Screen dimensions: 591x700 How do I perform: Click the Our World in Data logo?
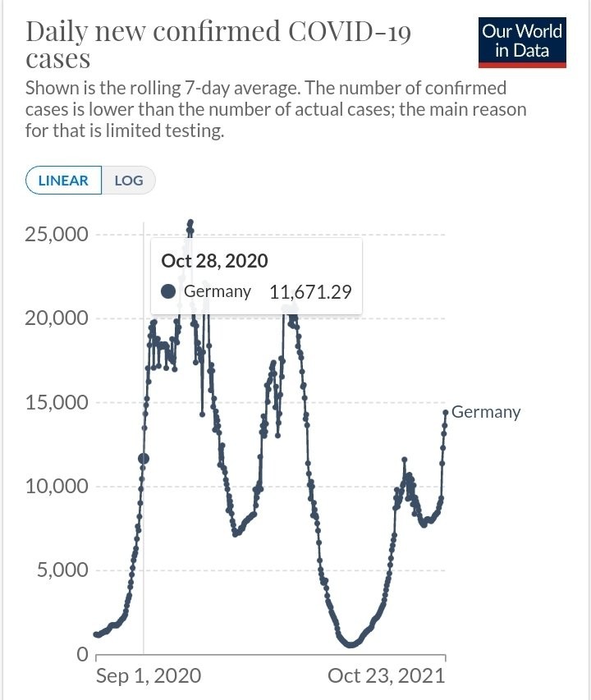coord(522,42)
